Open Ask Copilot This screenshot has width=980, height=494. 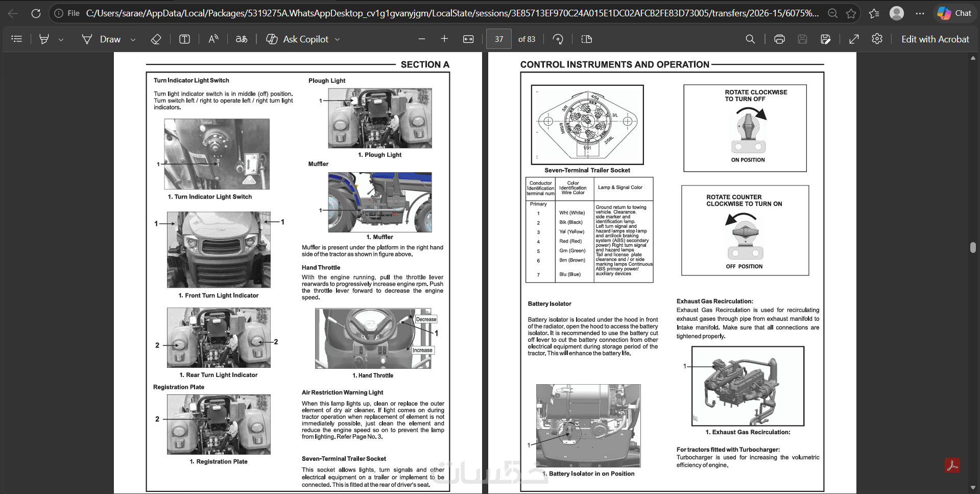click(x=297, y=39)
